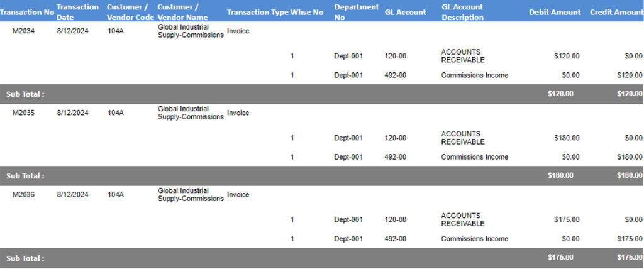Select the Customer / Vendor Name header

182,13
